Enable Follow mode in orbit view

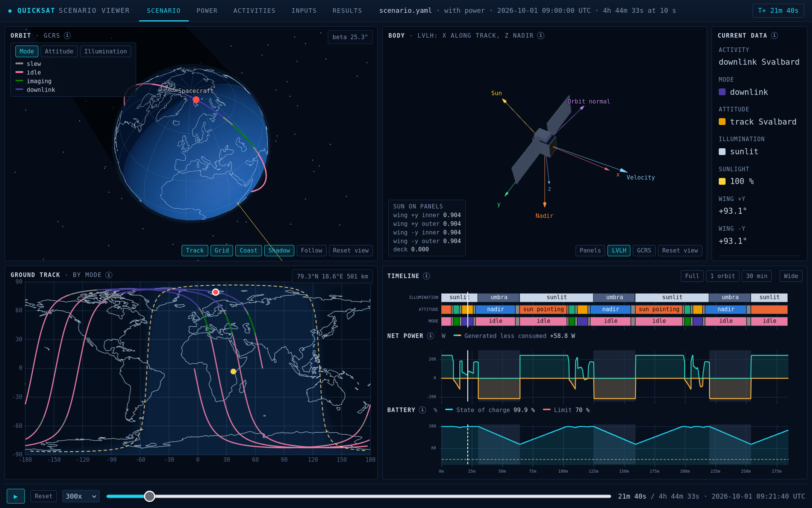(311, 251)
